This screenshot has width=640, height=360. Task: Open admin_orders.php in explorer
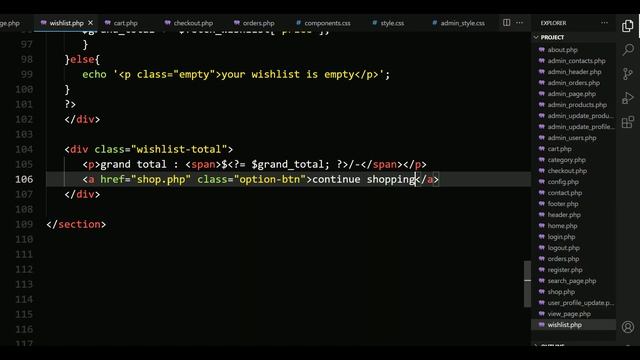(x=573, y=83)
